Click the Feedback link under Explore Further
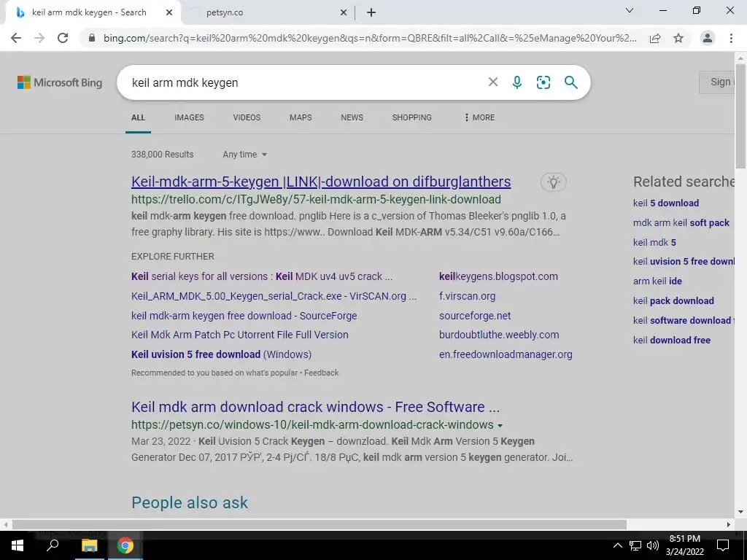747x560 pixels. click(x=322, y=373)
